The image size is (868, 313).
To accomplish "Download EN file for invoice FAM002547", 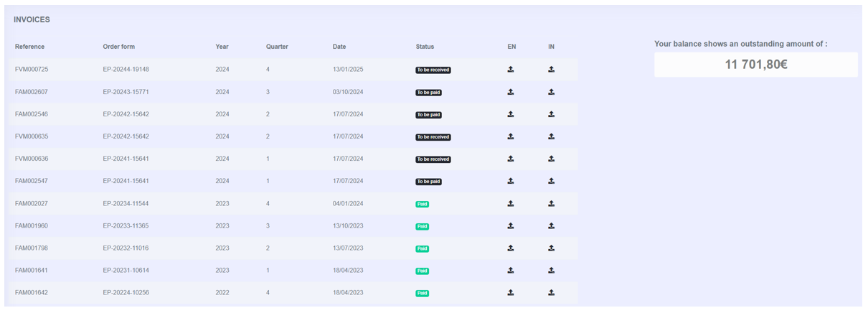I will point(511,181).
